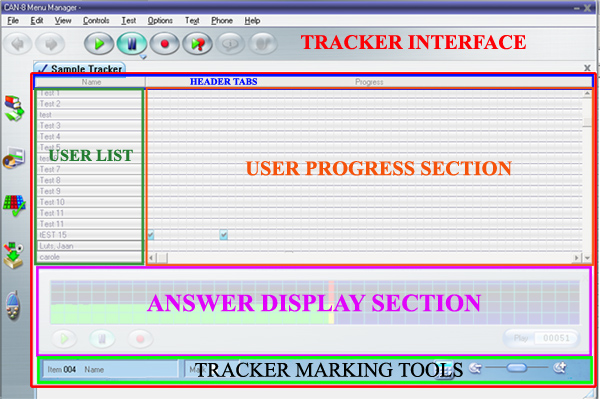Open the Options menu
This screenshot has width=600, height=399.
(160, 21)
